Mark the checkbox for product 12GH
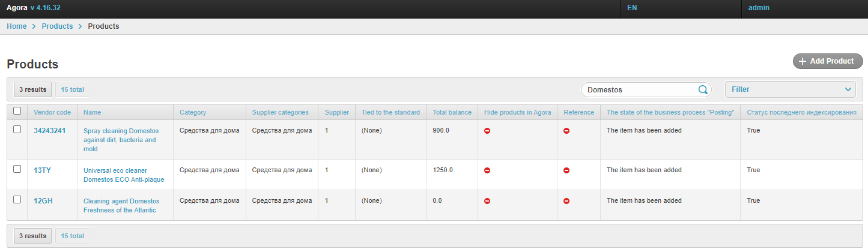The image size is (868, 252). tap(17, 200)
